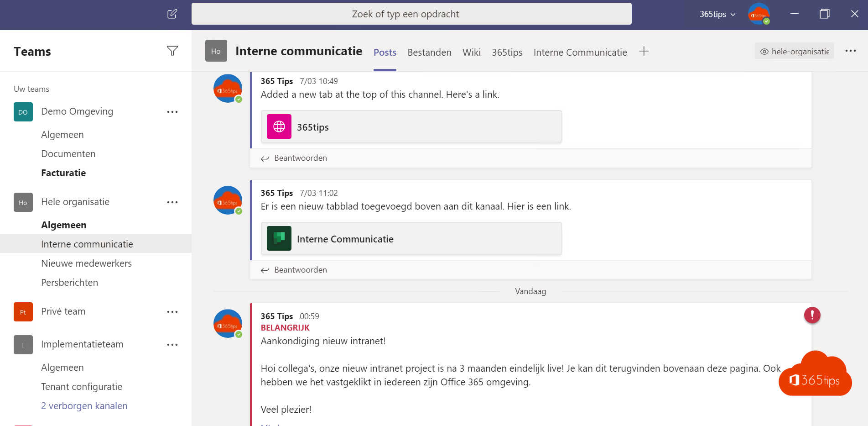Open the Teams filter funnel icon

click(172, 51)
